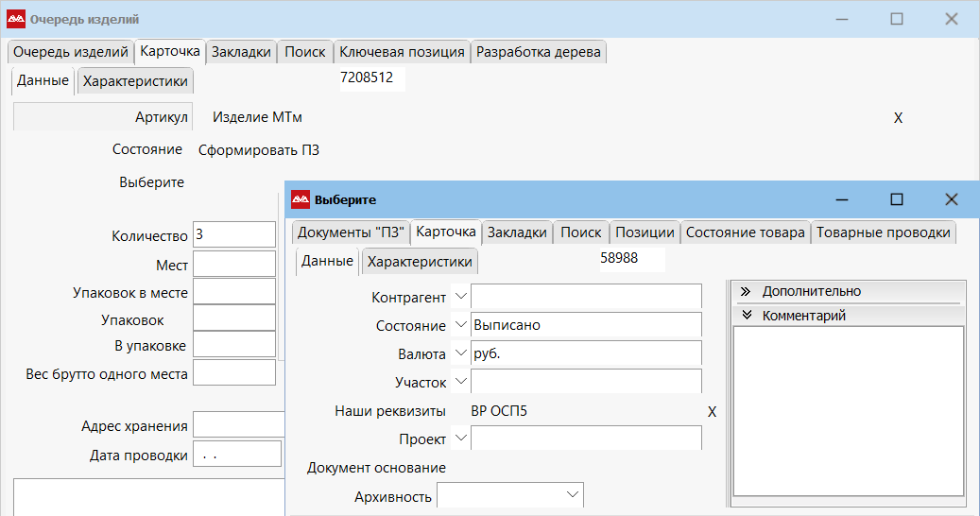Close the Выберите dialog window
This screenshot has height=516, width=980.
pyautogui.click(x=952, y=199)
